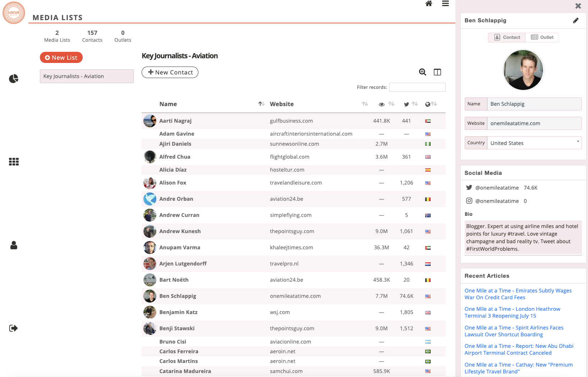Screen dimensions: 588x377
Task: Click the New Contact button
Action: [170, 72]
